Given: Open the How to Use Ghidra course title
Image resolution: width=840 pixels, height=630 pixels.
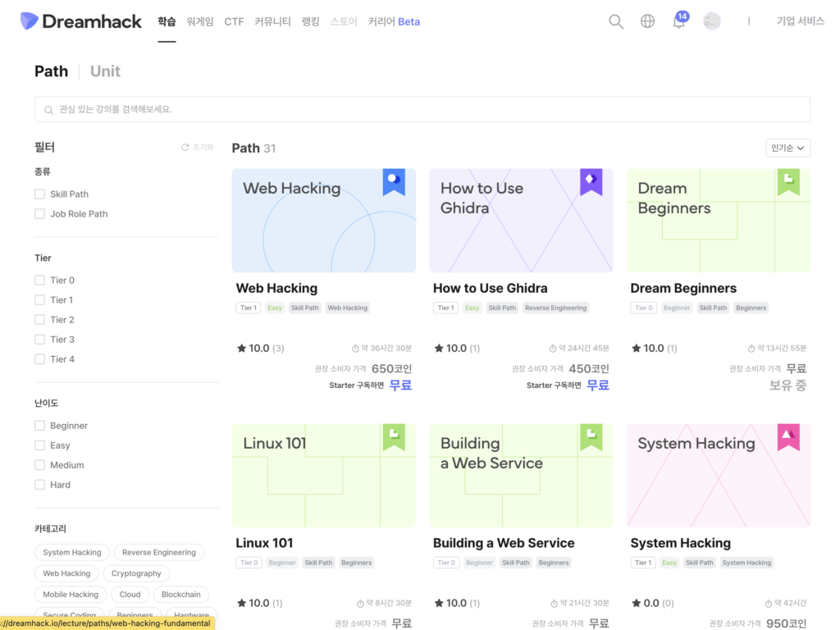Looking at the screenshot, I should tap(491, 288).
